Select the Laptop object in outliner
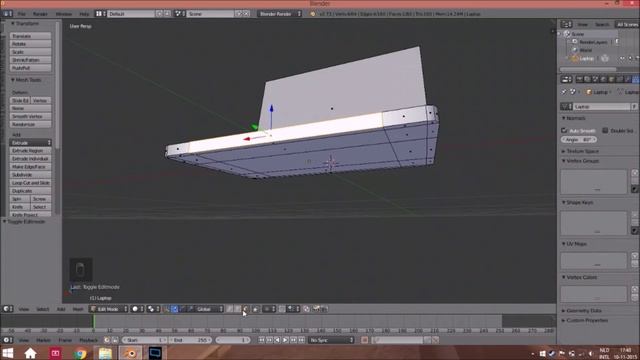Viewport: 640px width, 360px height. point(587,59)
